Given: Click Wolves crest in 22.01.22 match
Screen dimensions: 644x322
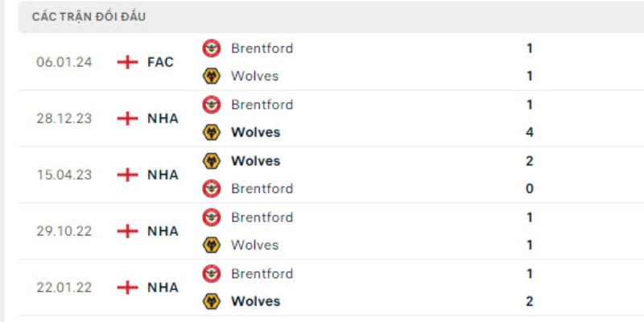Looking at the screenshot, I should pos(211,302).
